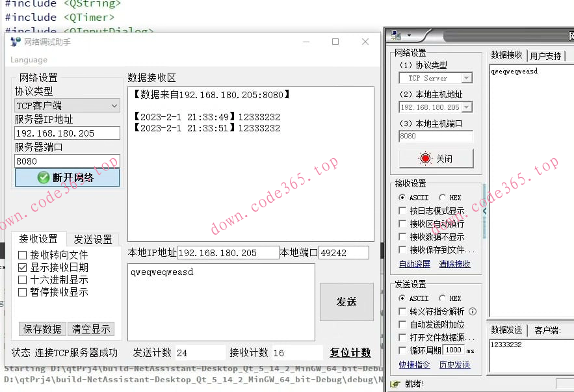The image size is (574, 392).
Task: Switch to the 用户支持 tab
Action: click(x=547, y=55)
